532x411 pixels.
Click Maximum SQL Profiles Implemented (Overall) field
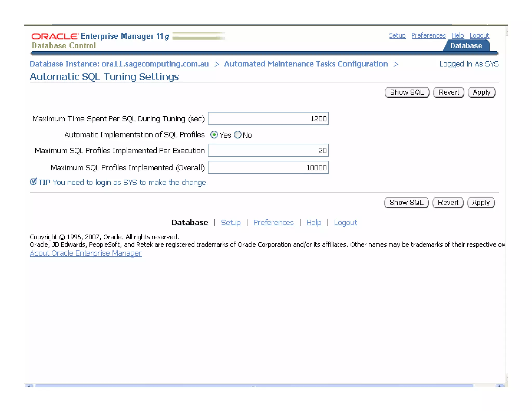268,168
